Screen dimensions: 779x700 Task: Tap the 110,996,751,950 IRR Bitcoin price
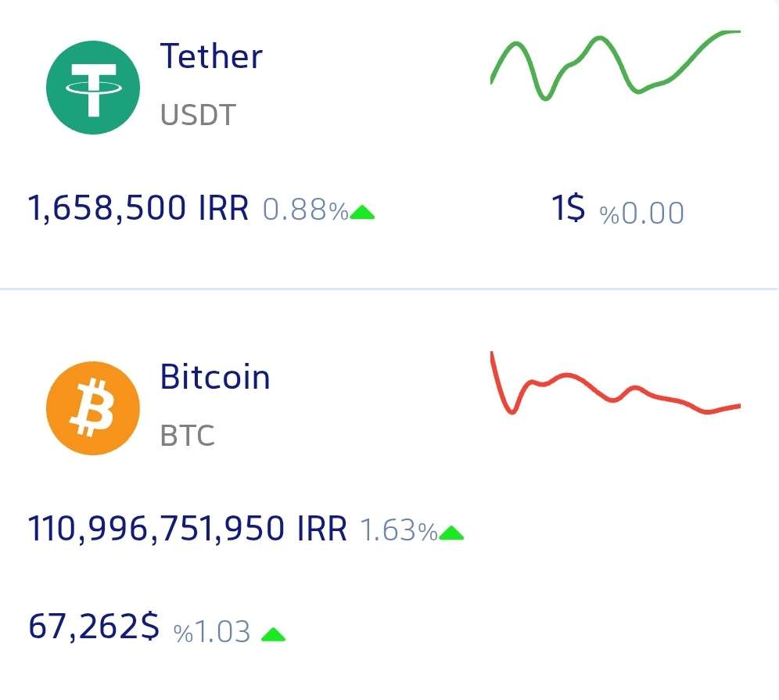[187, 529]
